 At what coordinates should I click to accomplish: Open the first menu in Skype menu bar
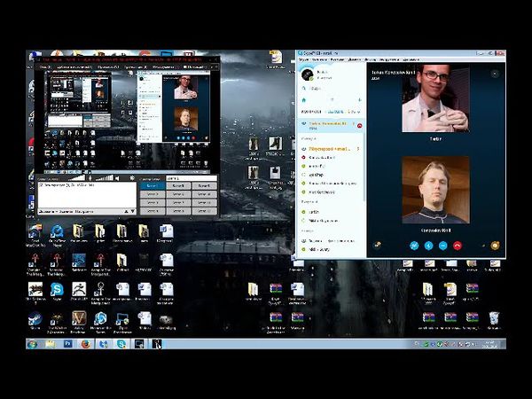click(x=304, y=59)
